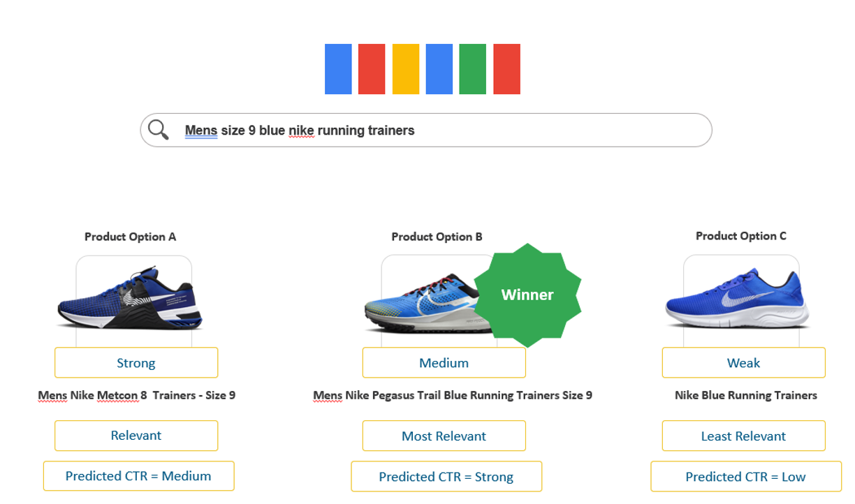Screen dimensions: 855x504
Task: Click the Product Option B heading
Action: [x=437, y=237]
